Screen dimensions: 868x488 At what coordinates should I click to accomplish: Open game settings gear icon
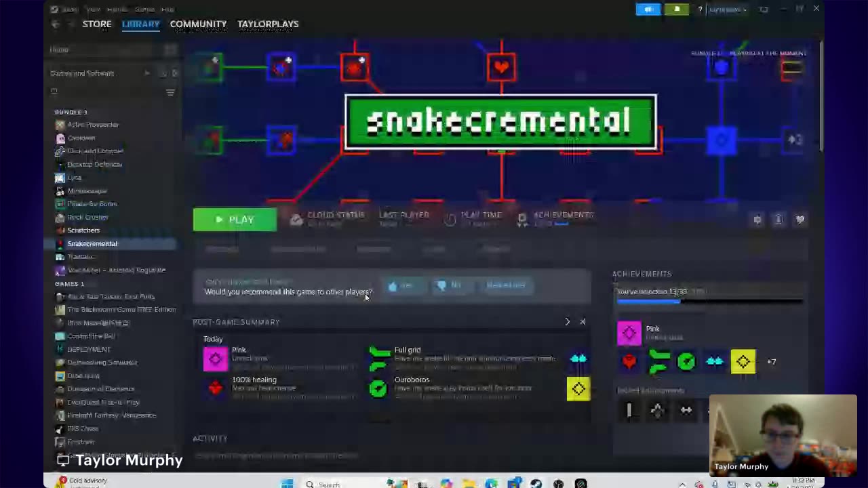(757, 220)
